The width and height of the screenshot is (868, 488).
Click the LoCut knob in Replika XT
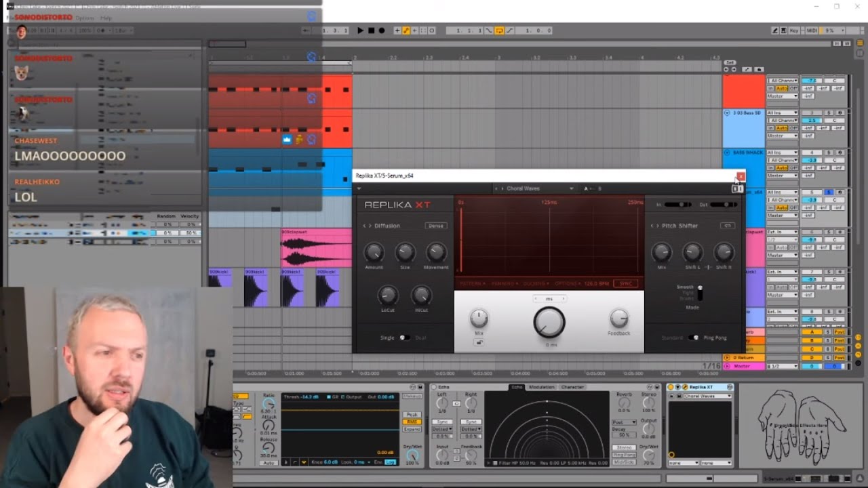point(387,295)
